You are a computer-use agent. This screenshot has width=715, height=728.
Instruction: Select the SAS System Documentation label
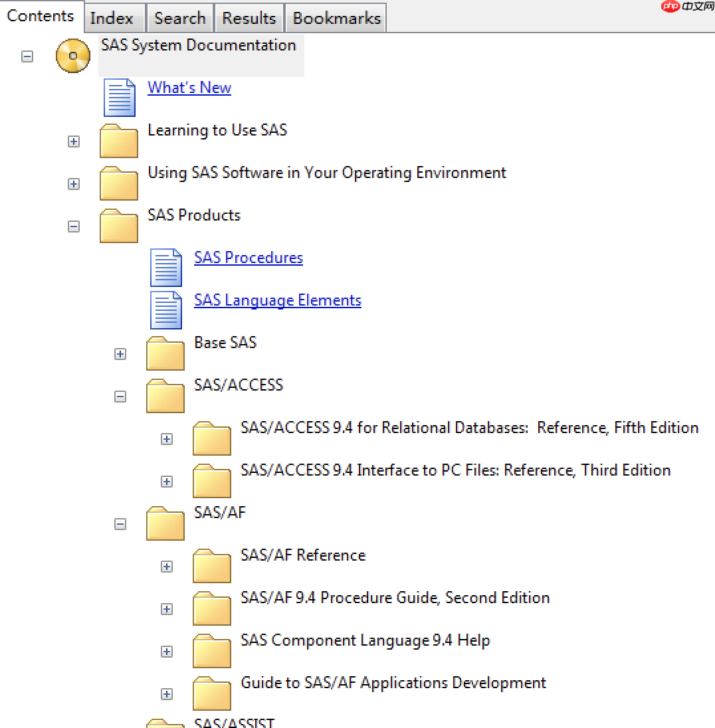[199, 45]
